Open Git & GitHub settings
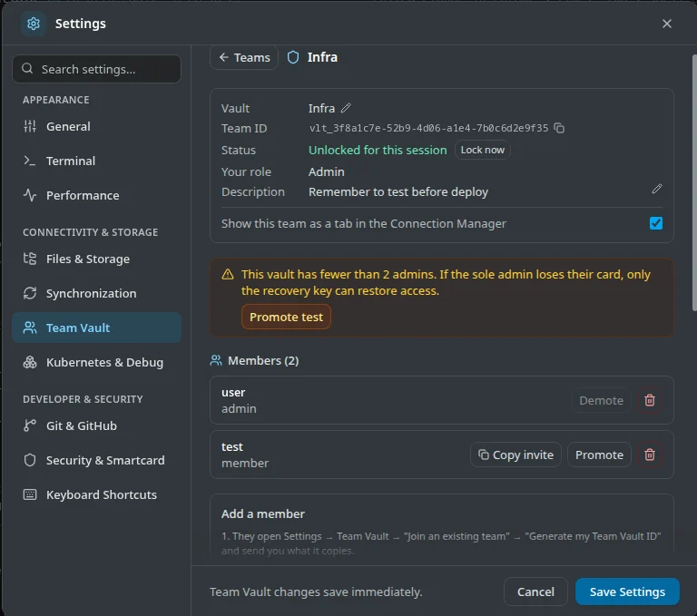The height and width of the screenshot is (616, 697). (96, 425)
